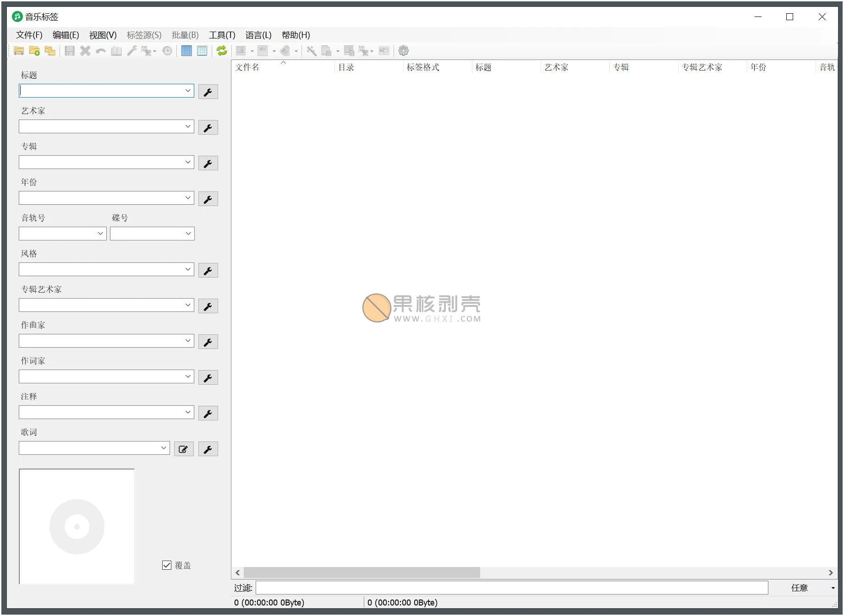Click the album cover art placeholder
Image resolution: width=844 pixels, height=616 pixels.
click(x=77, y=526)
